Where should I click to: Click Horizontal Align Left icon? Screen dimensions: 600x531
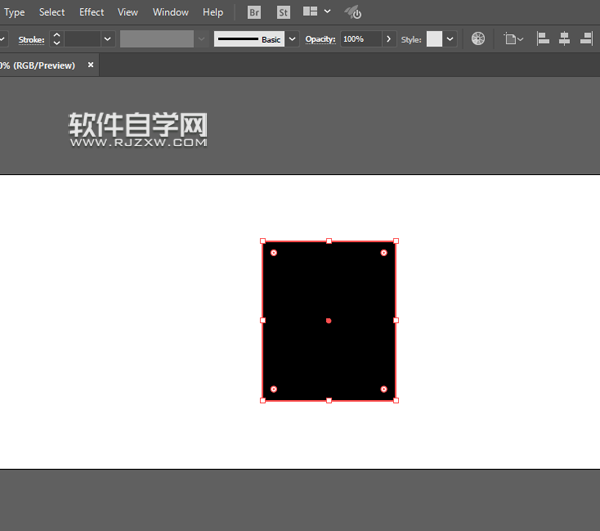543,39
